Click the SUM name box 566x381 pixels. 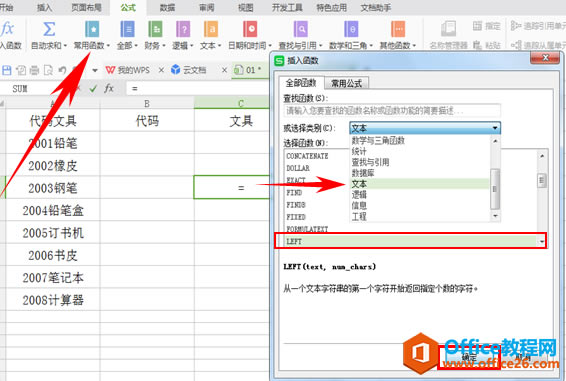pyautogui.click(x=20, y=88)
